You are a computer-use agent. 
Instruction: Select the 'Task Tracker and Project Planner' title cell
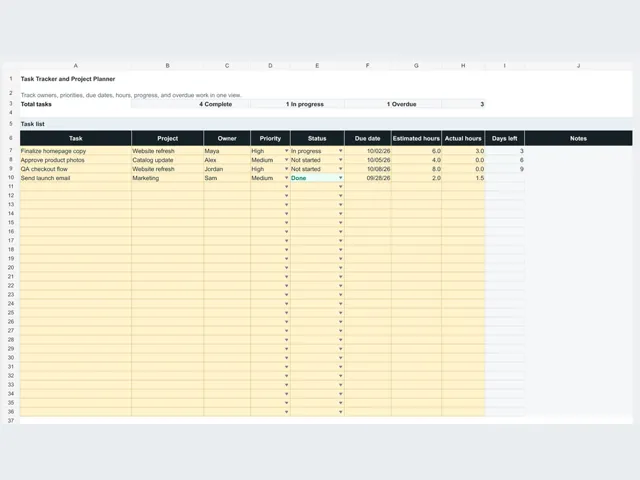(x=68, y=79)
